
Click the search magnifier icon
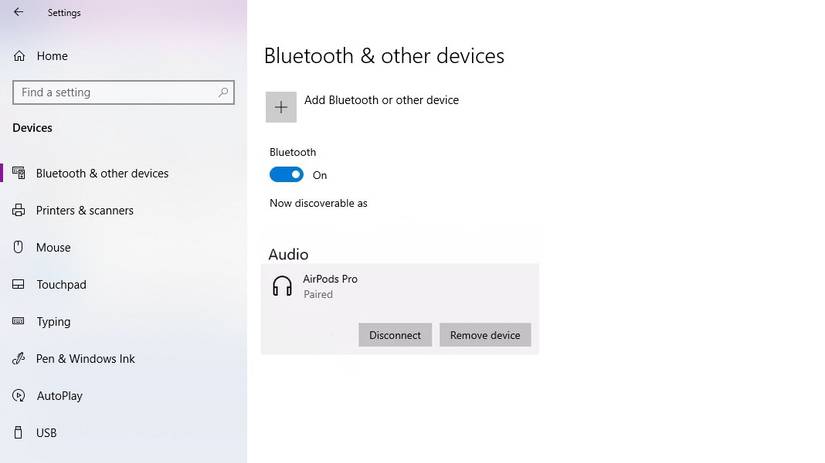tap(224, 92)
